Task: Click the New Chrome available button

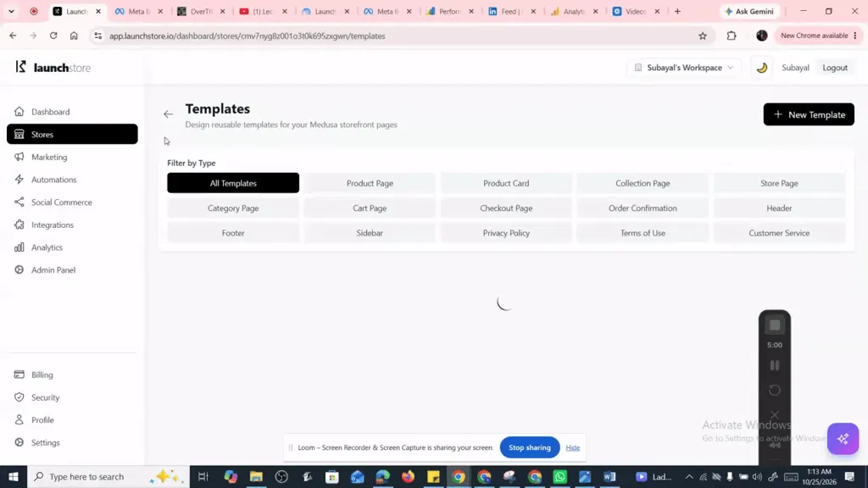Action: point(818,36)
